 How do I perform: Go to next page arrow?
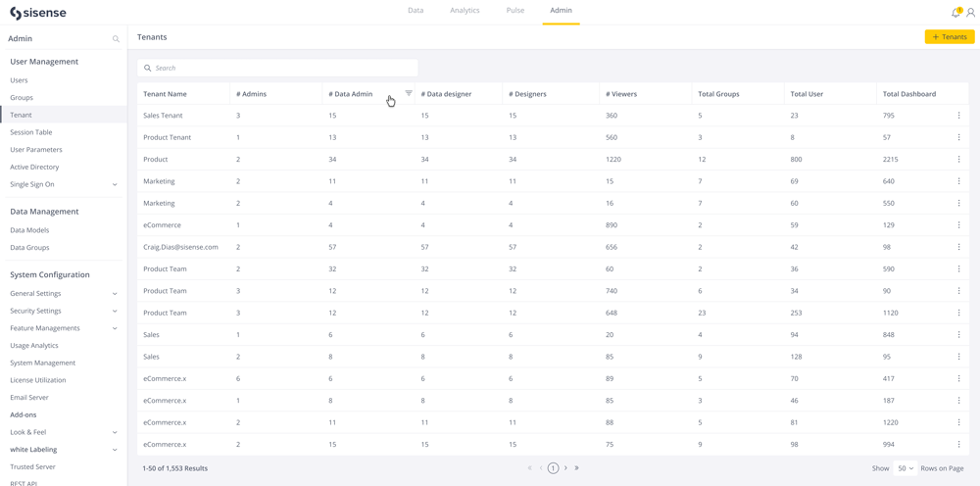(x=565, y=468)
